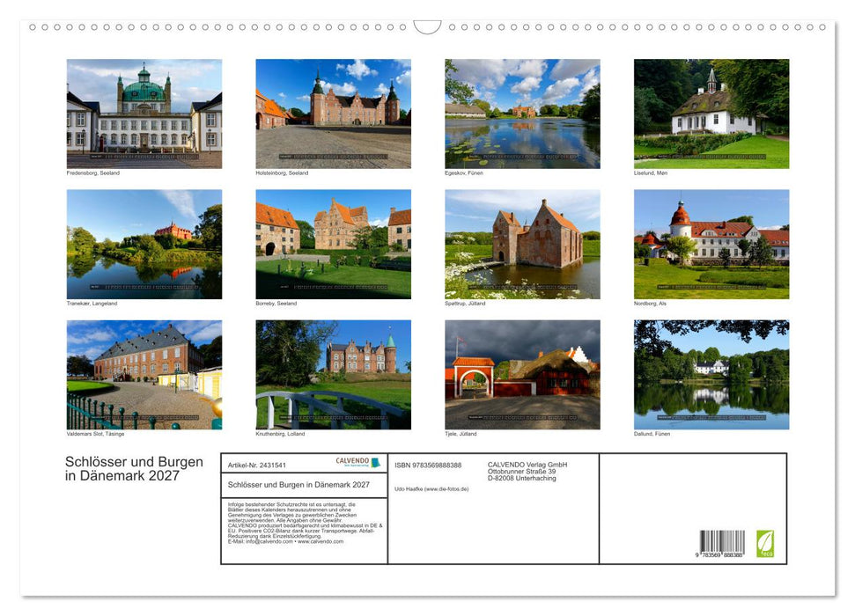Click the www.calvendo.com contact line
Screen dimensions: 855x616
[x=285, y=541]
